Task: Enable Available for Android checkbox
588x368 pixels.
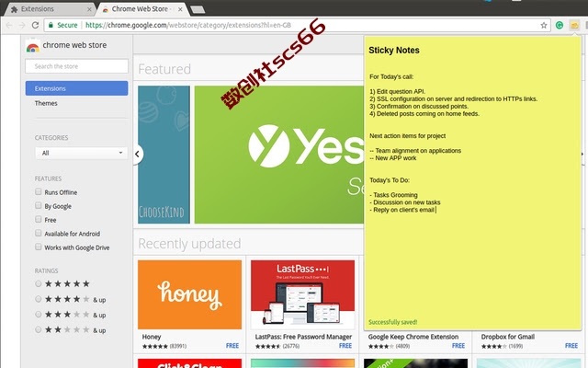Action: [x=39, y=233]
